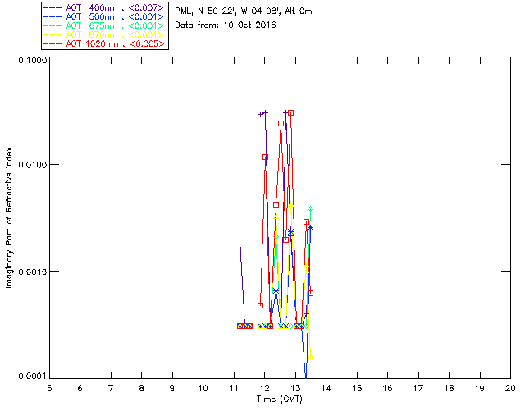The height and width of the screenshot is (420, 525).
Task: Click the lowest red square marker left of 12 GMT
Action: [x=260, y=305]
